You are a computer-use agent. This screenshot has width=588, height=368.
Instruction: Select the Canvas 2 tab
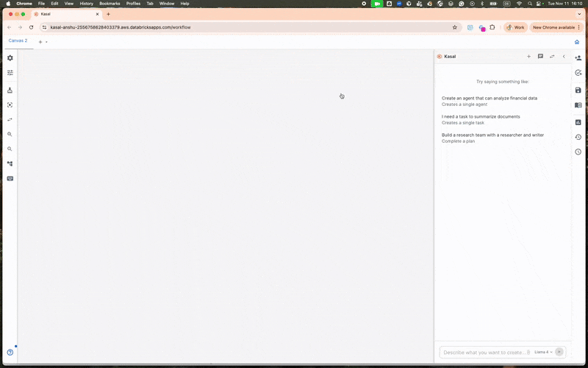pyautogui.click(x=18, y=41)
